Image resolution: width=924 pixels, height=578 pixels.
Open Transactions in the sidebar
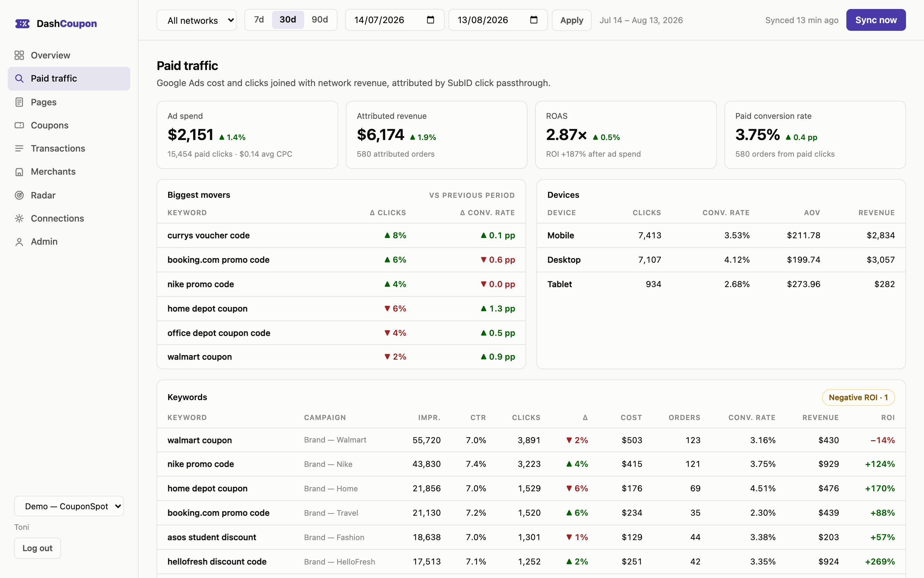[69, 148]
